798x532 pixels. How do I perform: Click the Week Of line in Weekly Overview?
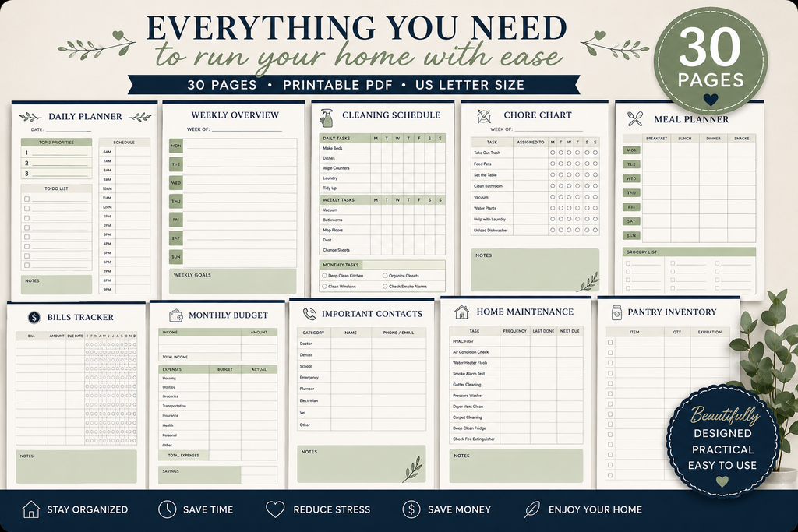coord(247,129)
